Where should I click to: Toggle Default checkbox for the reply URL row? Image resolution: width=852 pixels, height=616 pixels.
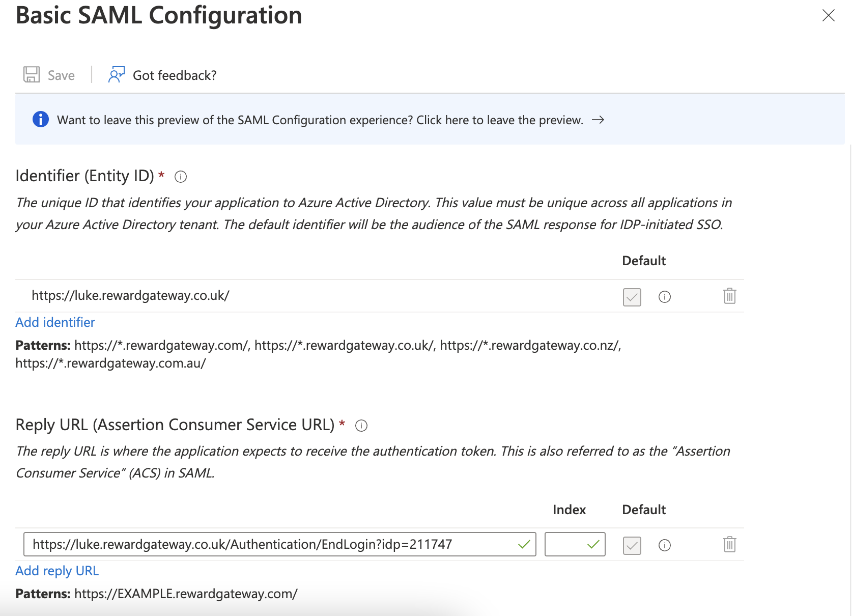click(632, 546)
